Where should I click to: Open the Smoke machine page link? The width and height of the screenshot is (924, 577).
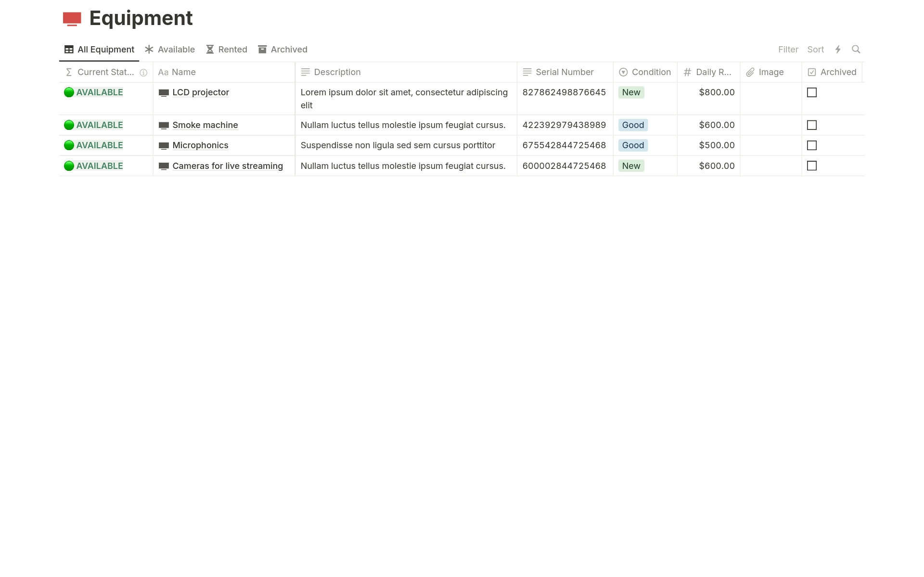point(205,125)
